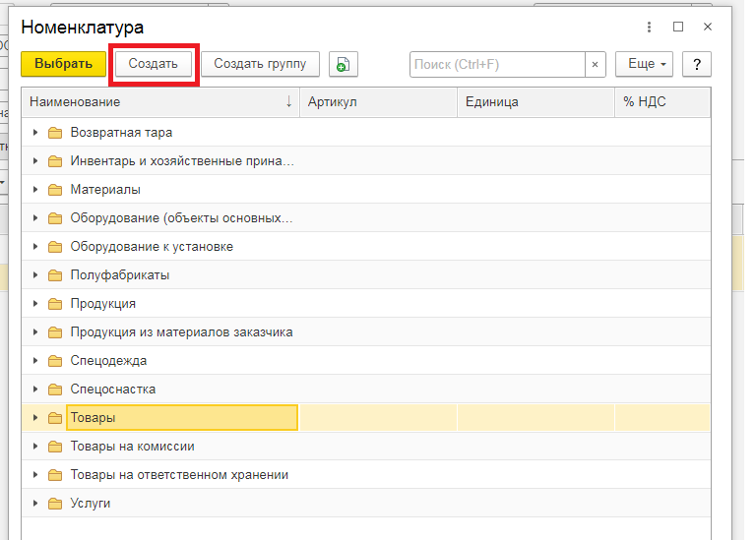Click the Создать button
This screenshot has height=540, width=756.
click(154, 64)
